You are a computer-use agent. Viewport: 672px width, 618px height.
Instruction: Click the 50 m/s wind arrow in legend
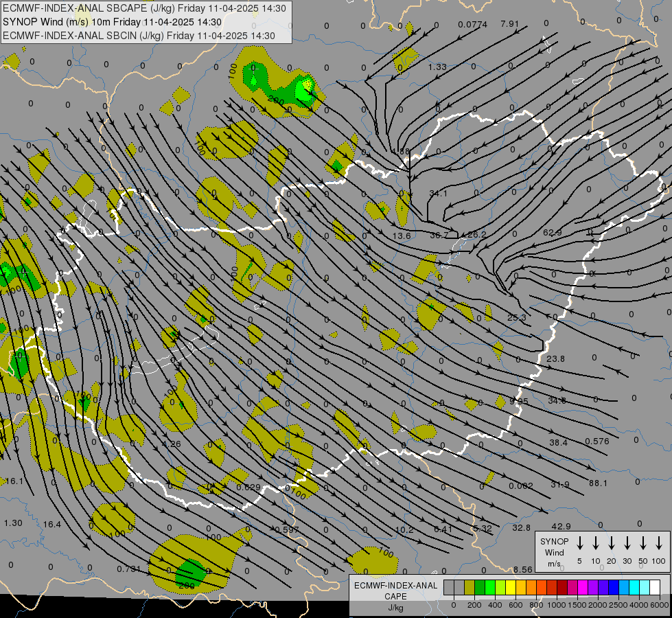[643, 543]
